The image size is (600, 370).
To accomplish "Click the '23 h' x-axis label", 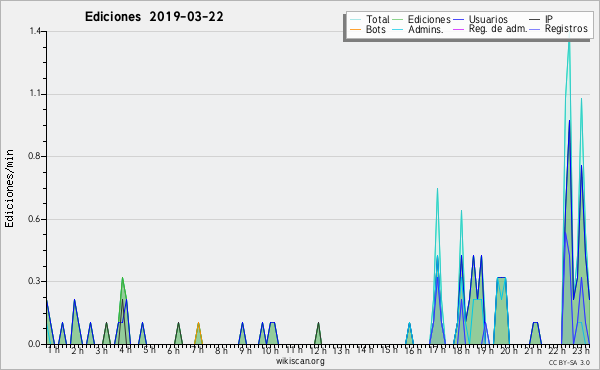I will click(x=581, y=350).
